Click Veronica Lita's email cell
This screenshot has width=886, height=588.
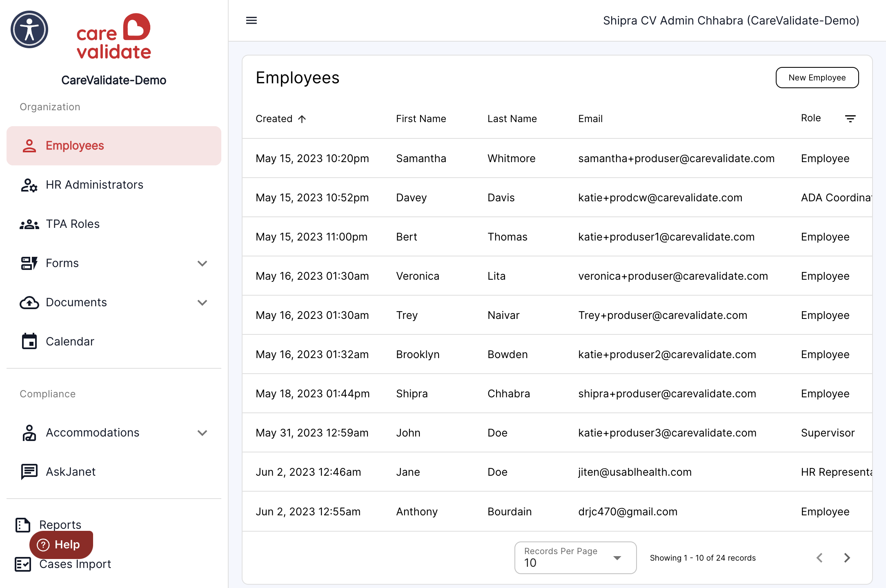click(x=673, y=276)
